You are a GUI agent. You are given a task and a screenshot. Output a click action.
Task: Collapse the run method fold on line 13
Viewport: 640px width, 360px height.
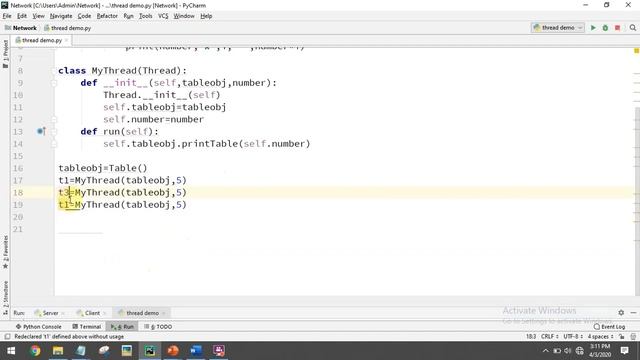(x=54, y=131)
